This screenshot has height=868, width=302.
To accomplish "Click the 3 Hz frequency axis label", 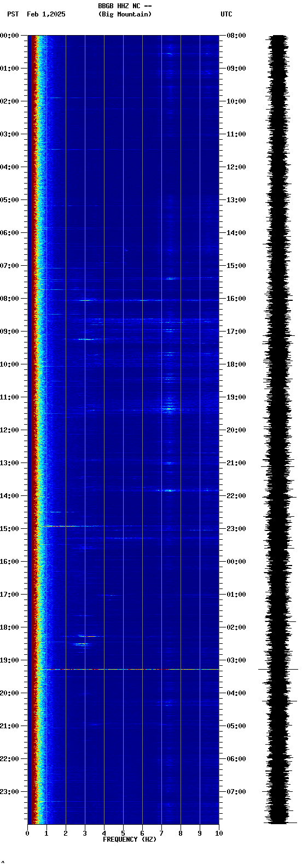I will pos(85,833).
